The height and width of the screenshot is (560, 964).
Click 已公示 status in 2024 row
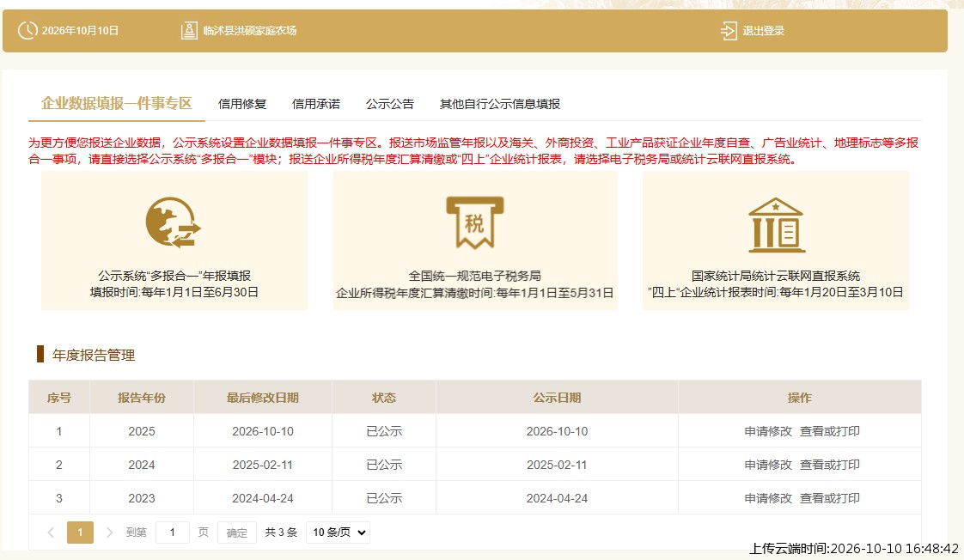[384, 465]
